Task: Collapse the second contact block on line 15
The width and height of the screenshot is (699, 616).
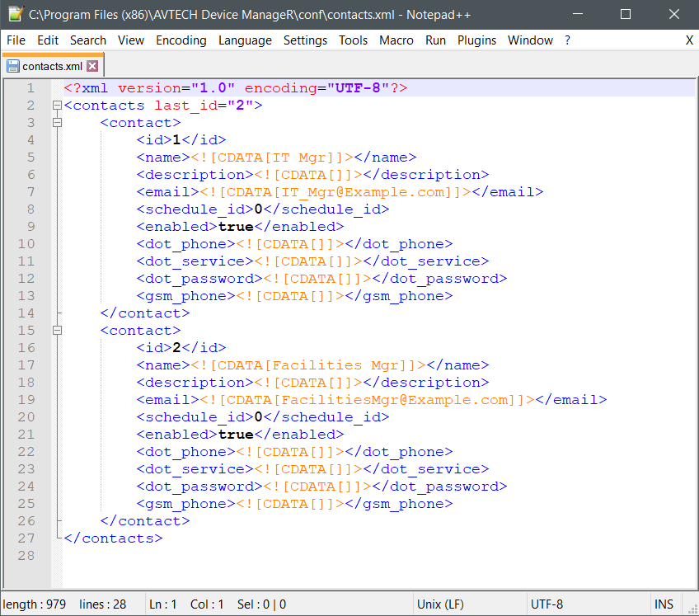Action: tap(57, 331)
